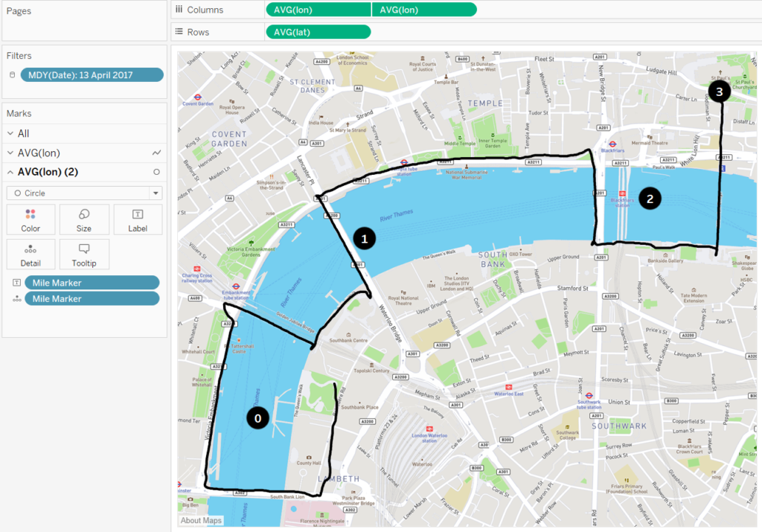Click the Charing Cross railway station icon

pos(196,269)
